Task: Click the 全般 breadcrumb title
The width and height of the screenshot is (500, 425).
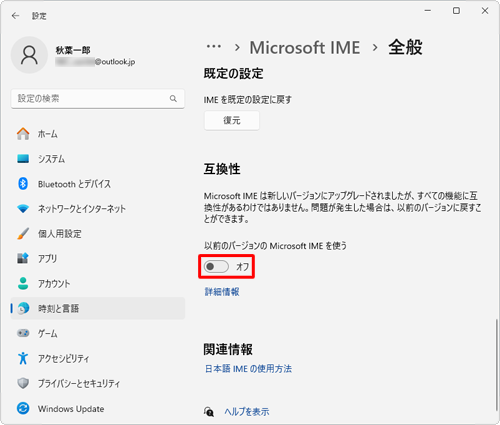Action: pos(405,47)
